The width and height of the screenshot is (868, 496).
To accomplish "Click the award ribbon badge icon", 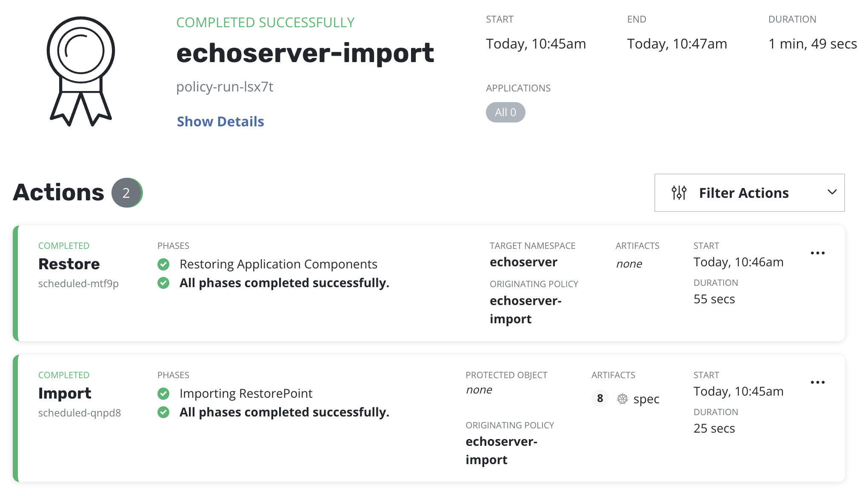I will 81,71.
